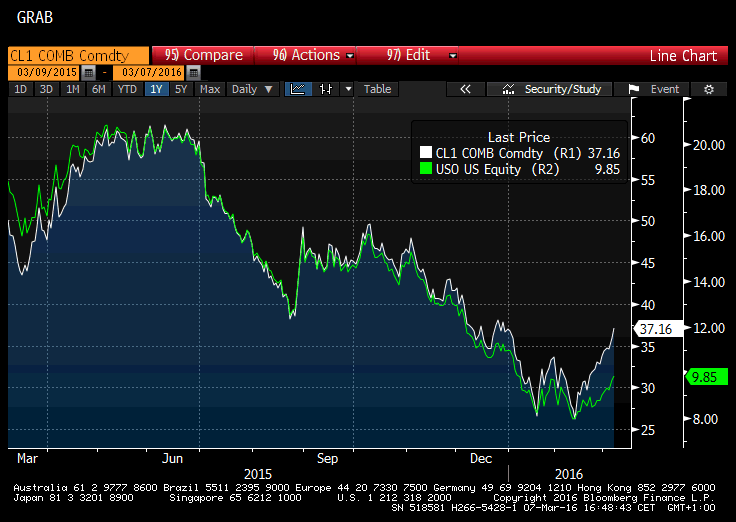Edit the end date 03/07/2016 field
The image size is (736, 522).
(x=149, y=72)
